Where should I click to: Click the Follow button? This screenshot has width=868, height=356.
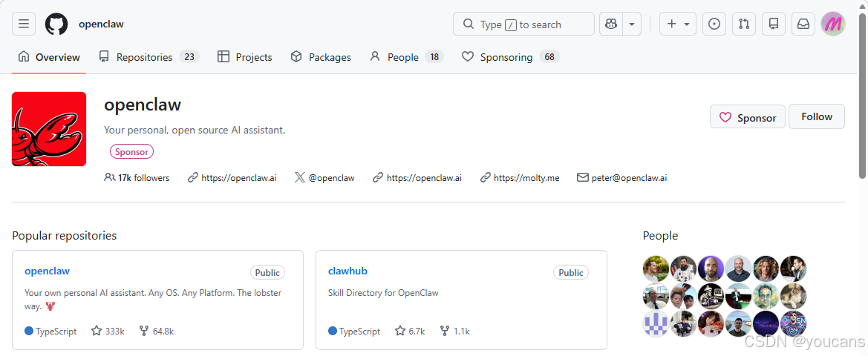pos(817,116)
